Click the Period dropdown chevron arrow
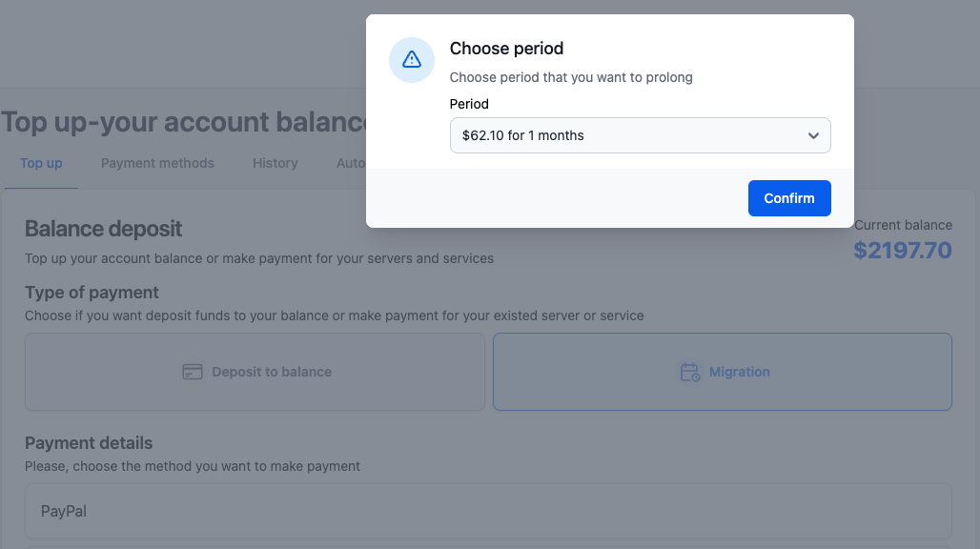Viewport: 980px width, 549px height. (813, 135)
